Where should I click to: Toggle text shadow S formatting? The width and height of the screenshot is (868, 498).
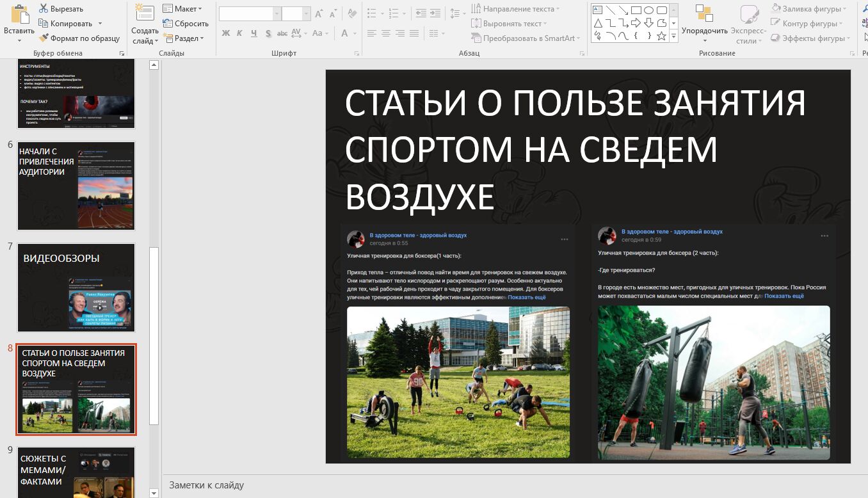(268, 33)
